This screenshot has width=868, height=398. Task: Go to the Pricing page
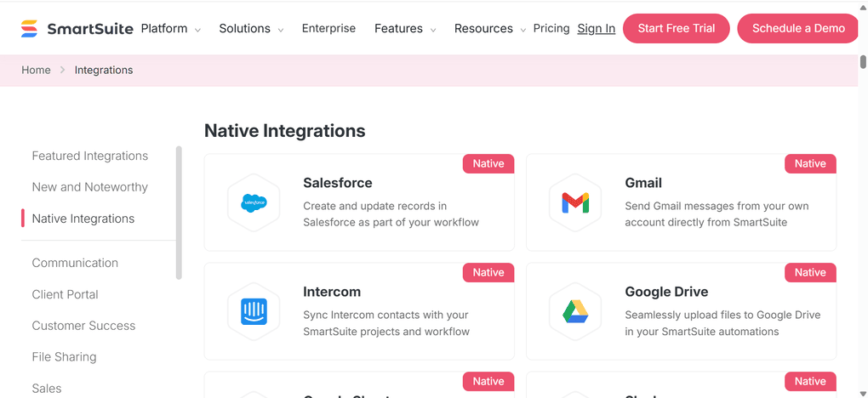coord(551,28)
